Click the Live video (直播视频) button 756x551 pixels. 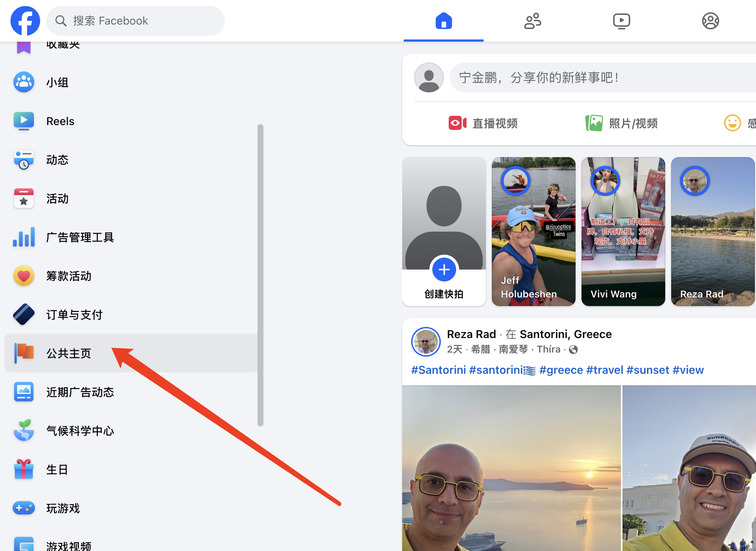[x=483, y=123]
